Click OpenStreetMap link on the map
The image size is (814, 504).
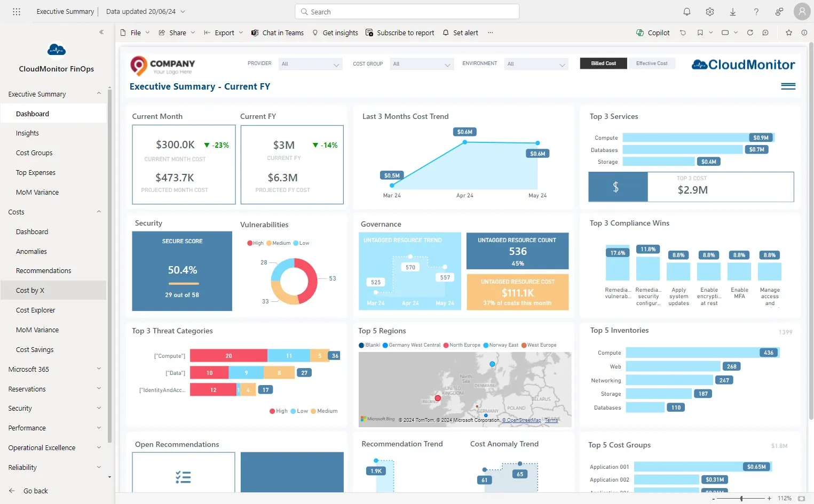521,420
